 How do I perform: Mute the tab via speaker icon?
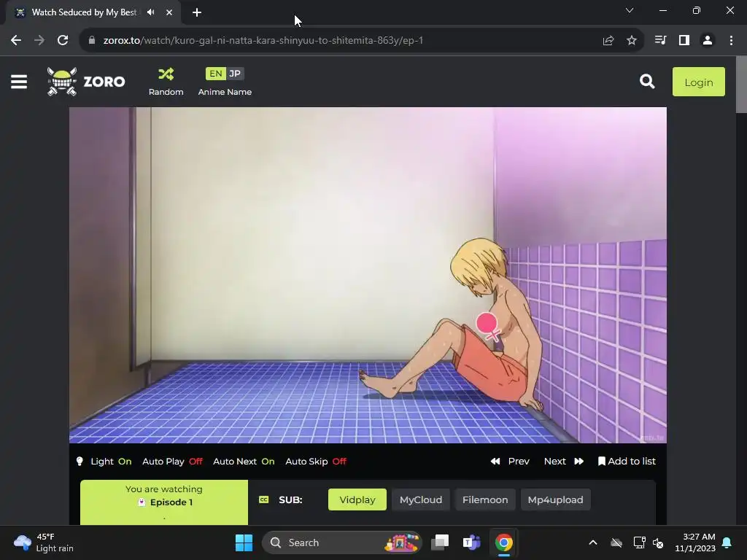click(151, 12)
